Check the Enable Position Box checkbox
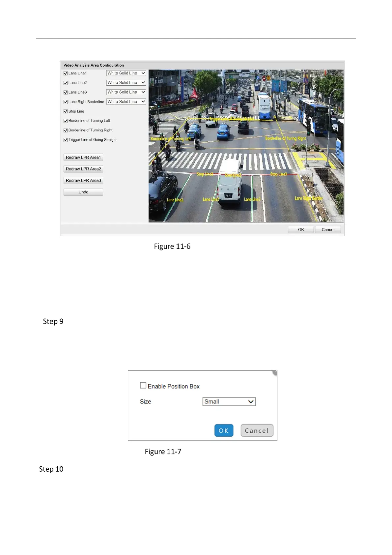 click(143, 385)
